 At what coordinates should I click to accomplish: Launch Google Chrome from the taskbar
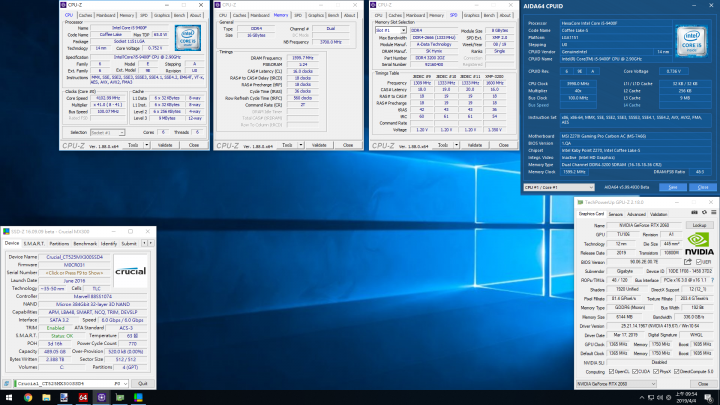pyautogui.click(x=28, y=398)
